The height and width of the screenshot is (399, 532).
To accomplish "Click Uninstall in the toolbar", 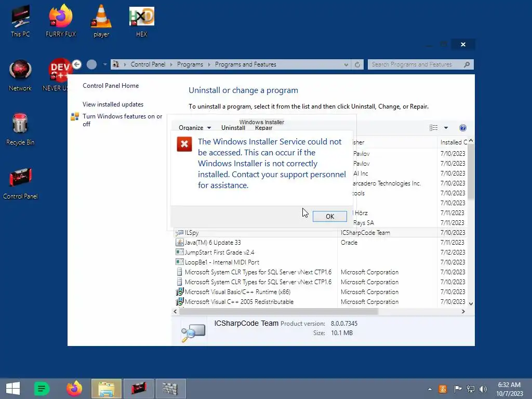I will point(233,128).
